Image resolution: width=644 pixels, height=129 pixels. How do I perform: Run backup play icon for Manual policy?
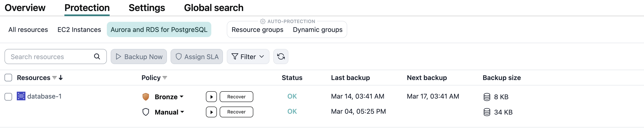211,112
